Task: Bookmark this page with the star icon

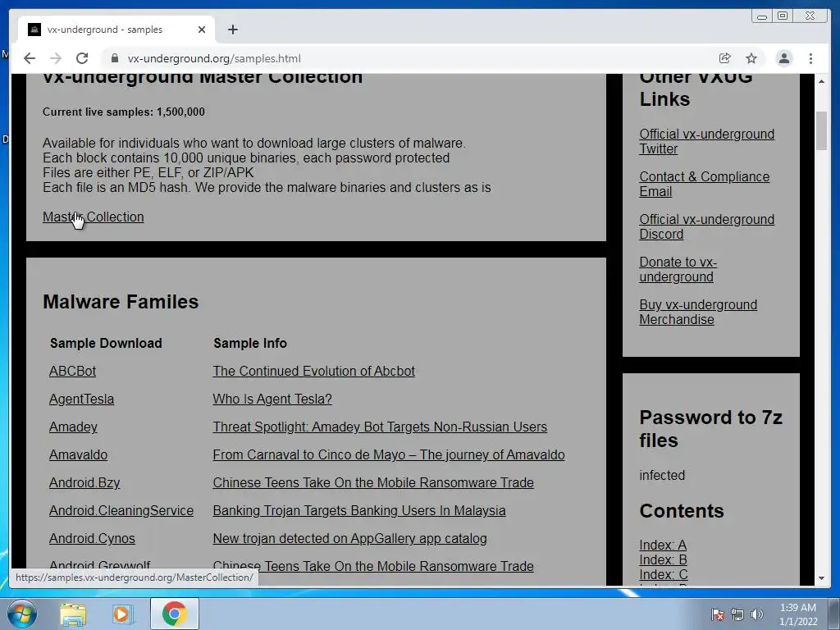Action: pos(751,58)
